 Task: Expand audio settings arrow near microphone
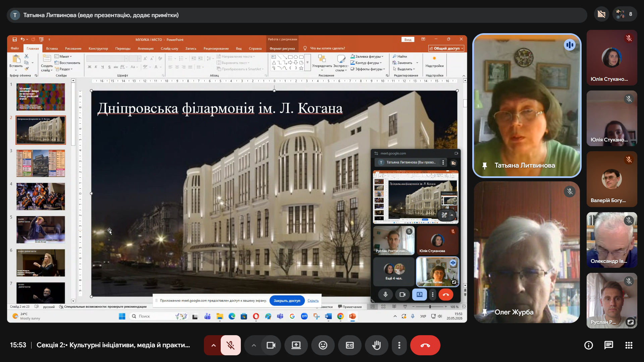pos(213,345)
